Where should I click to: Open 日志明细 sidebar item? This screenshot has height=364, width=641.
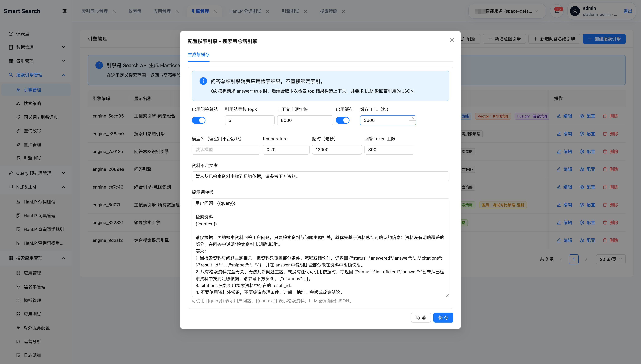[36, 355]
